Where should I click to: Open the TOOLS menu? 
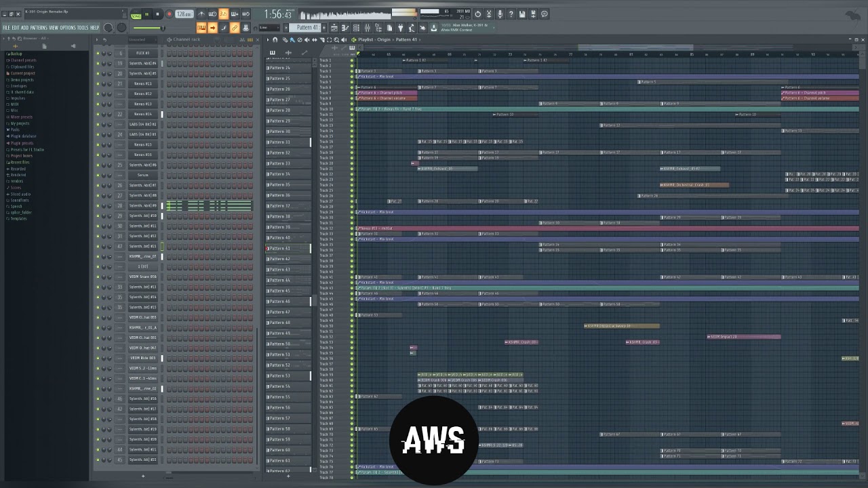coord(83,28)
